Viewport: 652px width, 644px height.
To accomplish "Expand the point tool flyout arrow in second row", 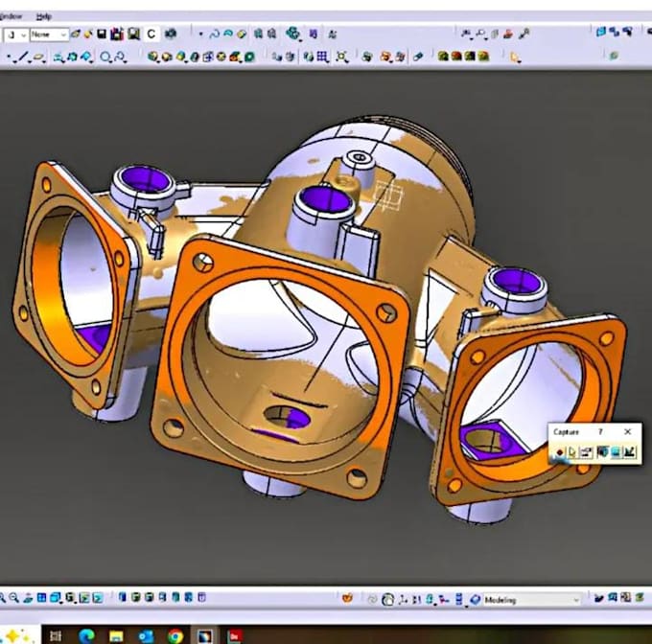I will tap(15, 61).
